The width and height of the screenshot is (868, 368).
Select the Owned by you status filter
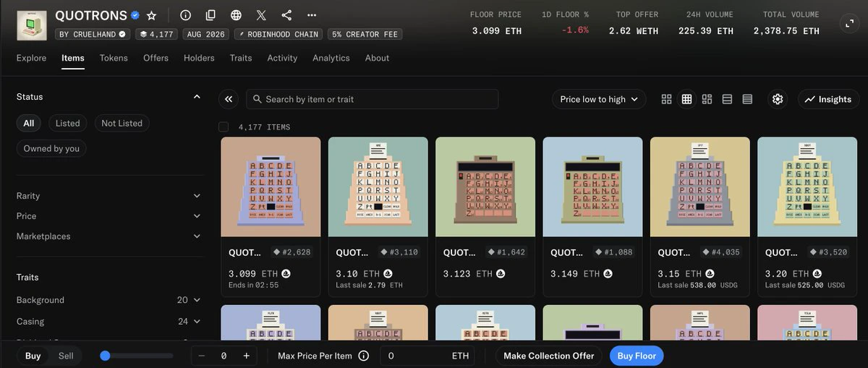click(51, 148)
